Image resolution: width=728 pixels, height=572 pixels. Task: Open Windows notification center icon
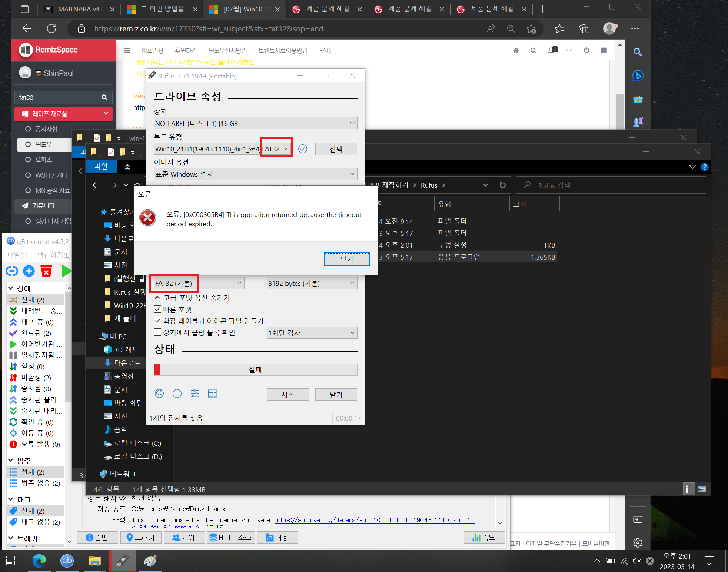click(709, 561)
